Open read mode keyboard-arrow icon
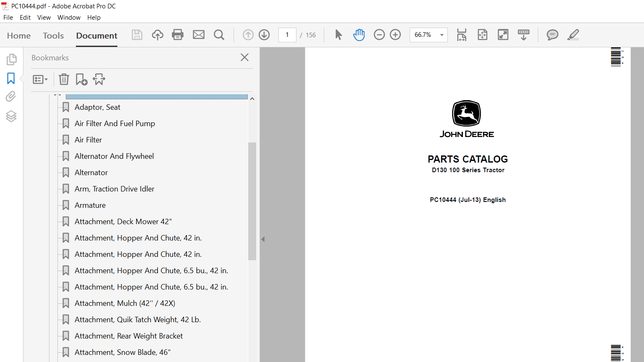644x362 pixels. [x=524, y=35]
